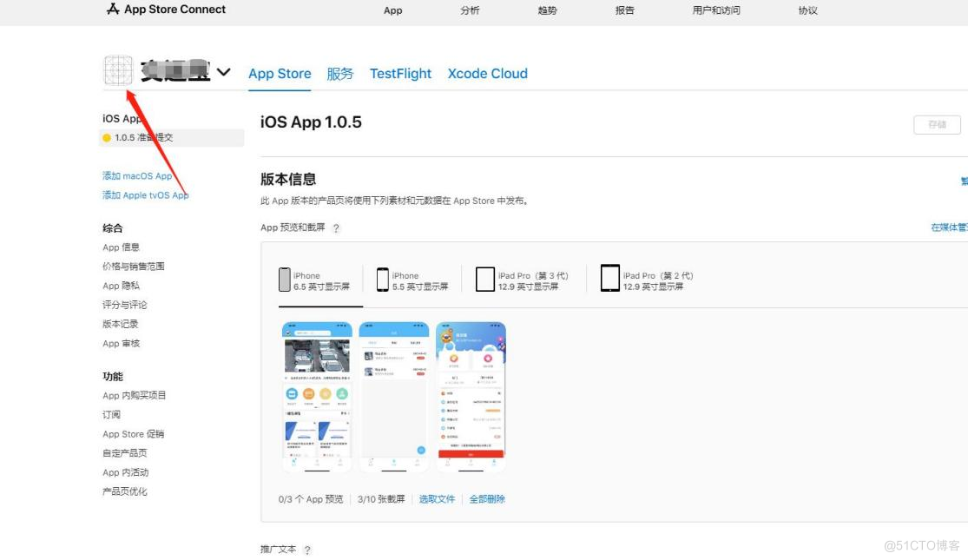This screenshot has height=560, width=968.
Task: Open 订阅 in sidebar
Action: pos(112,414)
